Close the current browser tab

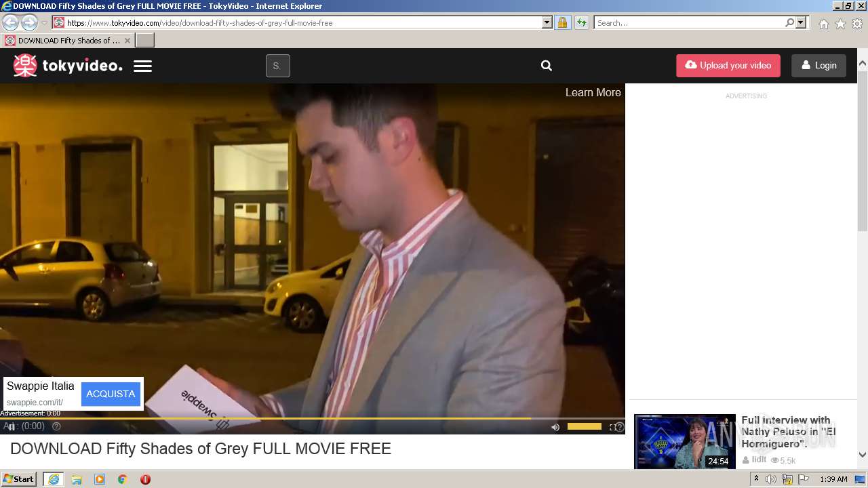(127, 41)
